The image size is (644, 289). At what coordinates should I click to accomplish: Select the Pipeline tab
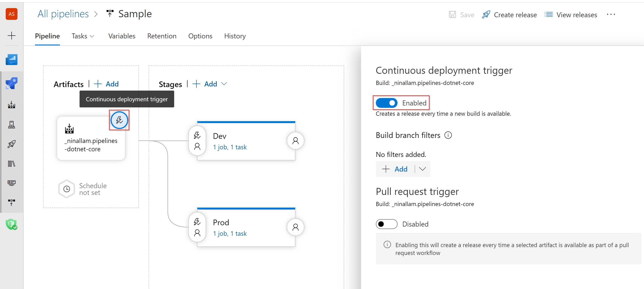(47, 36)
